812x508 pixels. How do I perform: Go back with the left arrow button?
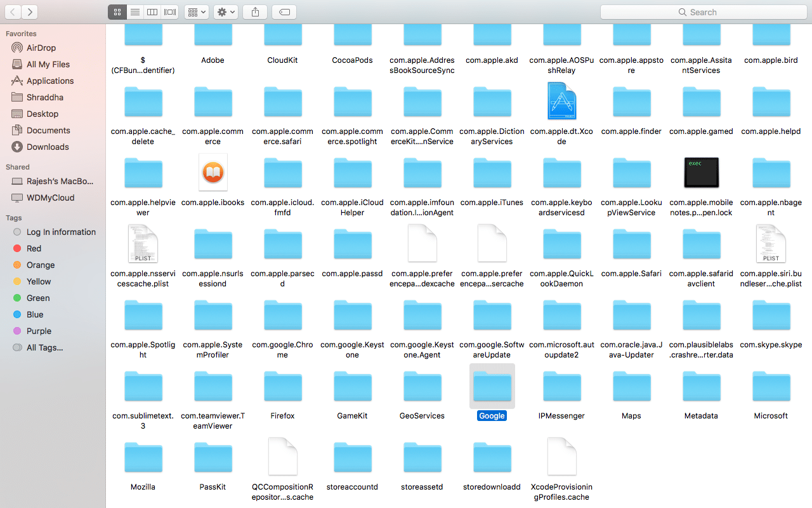(x=13, y=12)
